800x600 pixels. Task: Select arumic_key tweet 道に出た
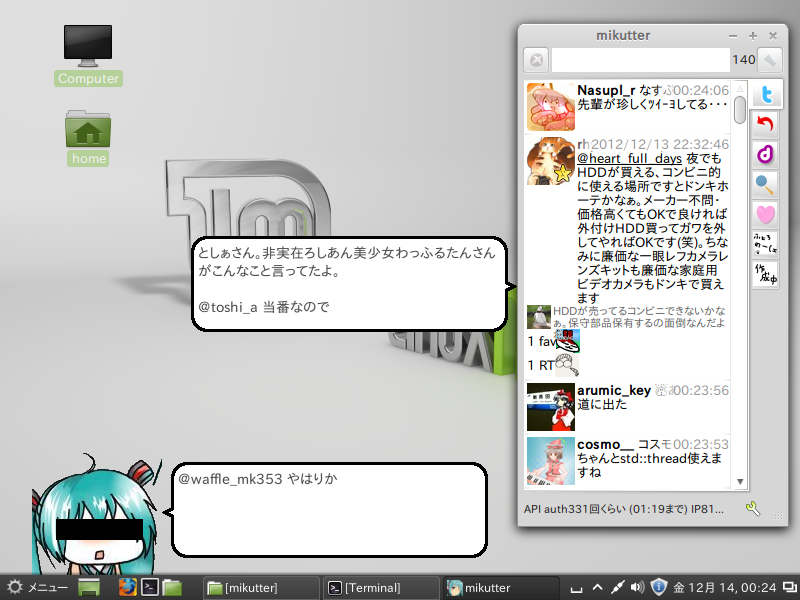602,404
